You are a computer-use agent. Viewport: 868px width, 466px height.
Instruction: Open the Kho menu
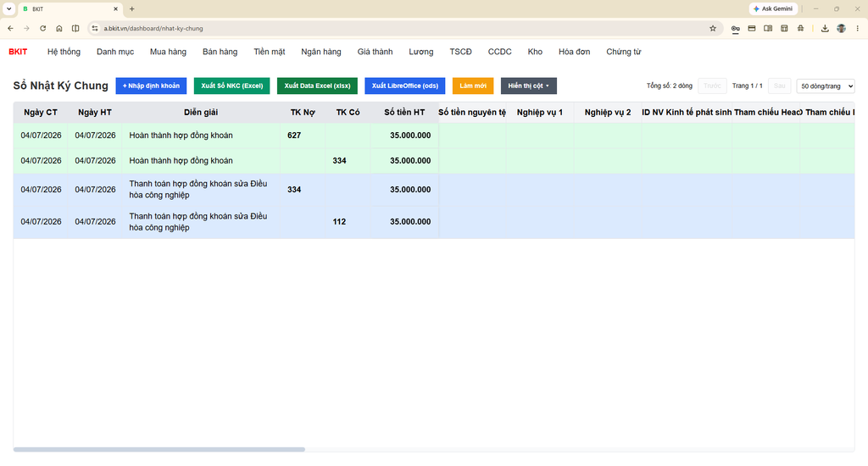tap(535, 52)
